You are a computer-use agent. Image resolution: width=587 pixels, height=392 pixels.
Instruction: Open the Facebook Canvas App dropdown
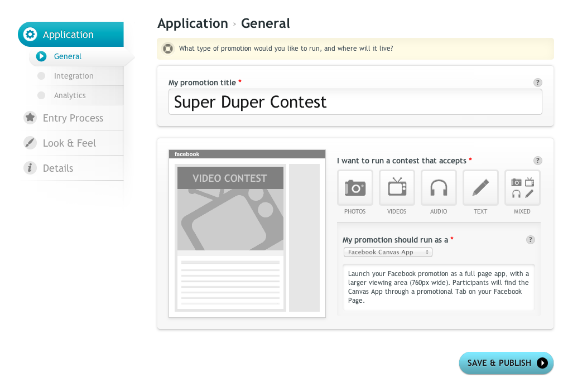pyautogui.click(x=388, y=252)
